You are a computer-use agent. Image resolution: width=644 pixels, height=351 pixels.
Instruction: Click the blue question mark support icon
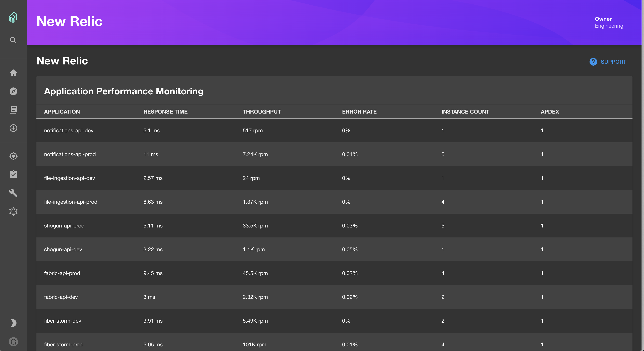pyautogui.click(x=593, y=62)
